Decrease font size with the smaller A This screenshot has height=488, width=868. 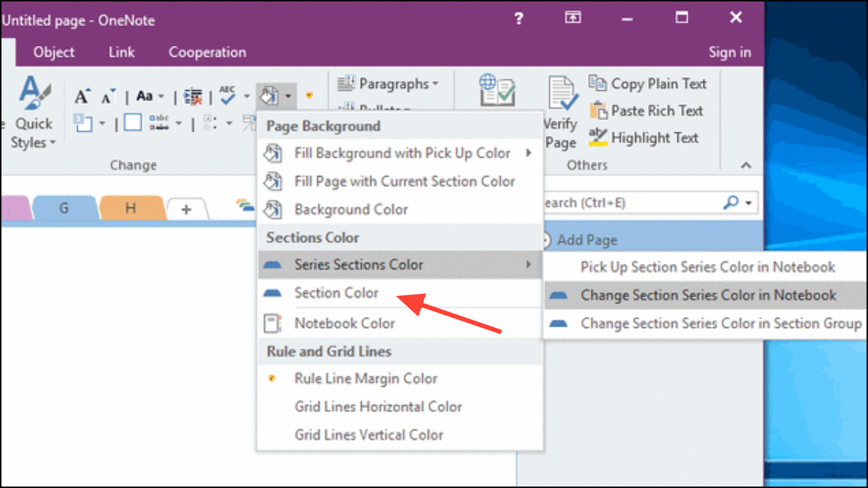pos(108,96)
